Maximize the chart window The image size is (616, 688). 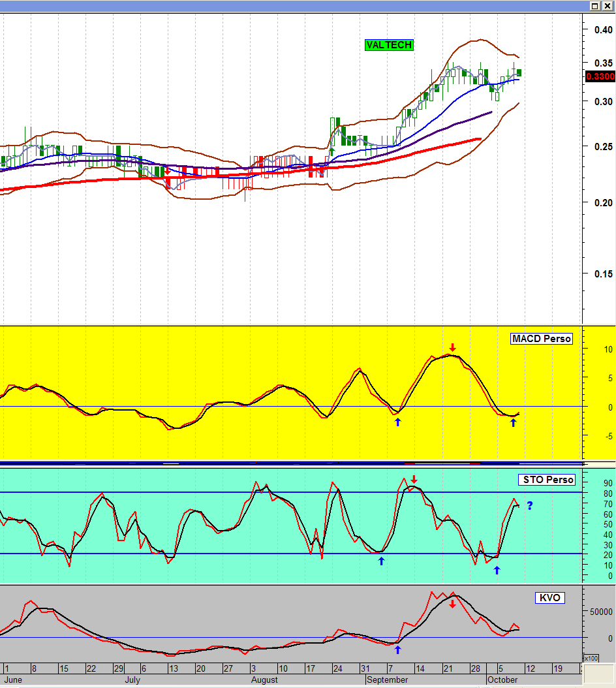pyautogui.click(x=595, y=6)
